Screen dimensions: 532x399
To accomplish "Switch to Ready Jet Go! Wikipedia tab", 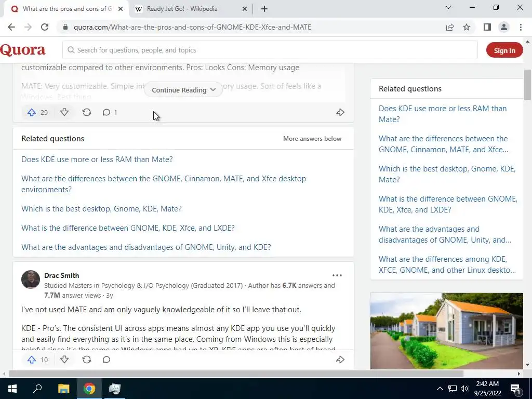I will (191, 9).
